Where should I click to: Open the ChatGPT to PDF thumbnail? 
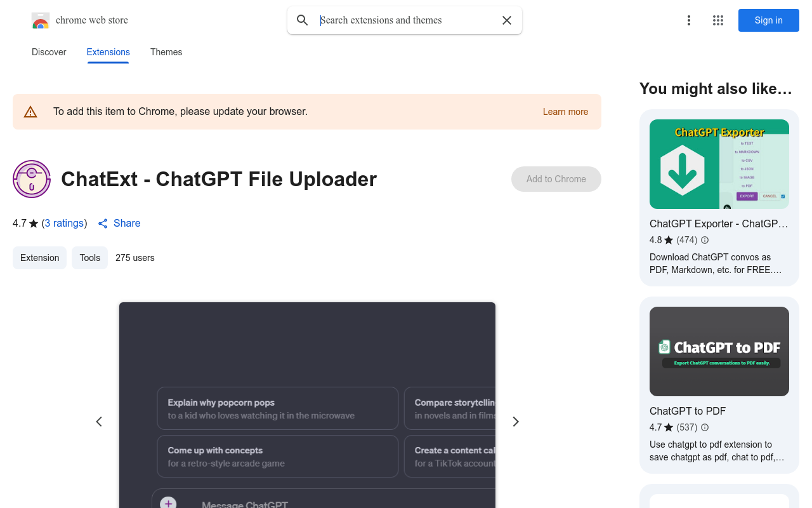pyautogui.click(x=719, y=351)
